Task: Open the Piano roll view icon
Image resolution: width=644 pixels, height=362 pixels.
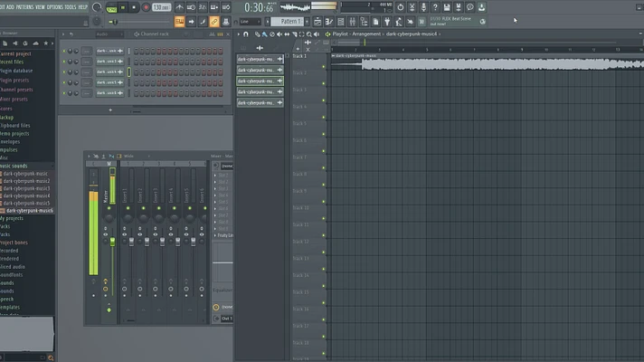Action: point(329,22)
